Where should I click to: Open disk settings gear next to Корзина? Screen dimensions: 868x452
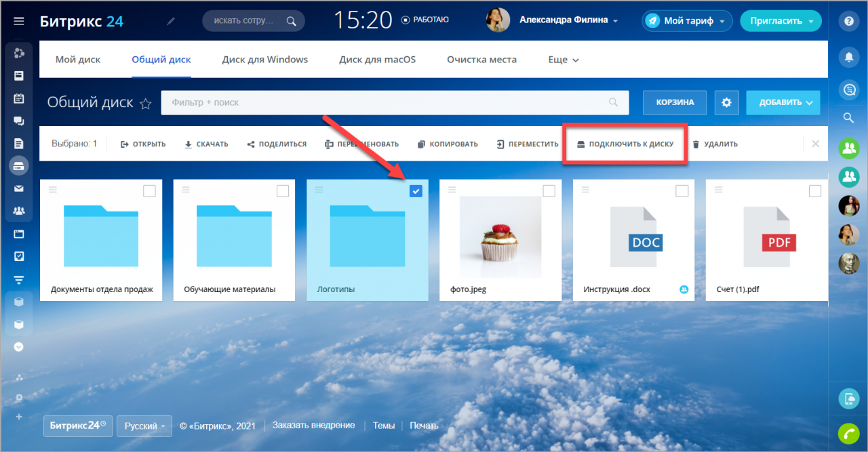click(726, 102)
